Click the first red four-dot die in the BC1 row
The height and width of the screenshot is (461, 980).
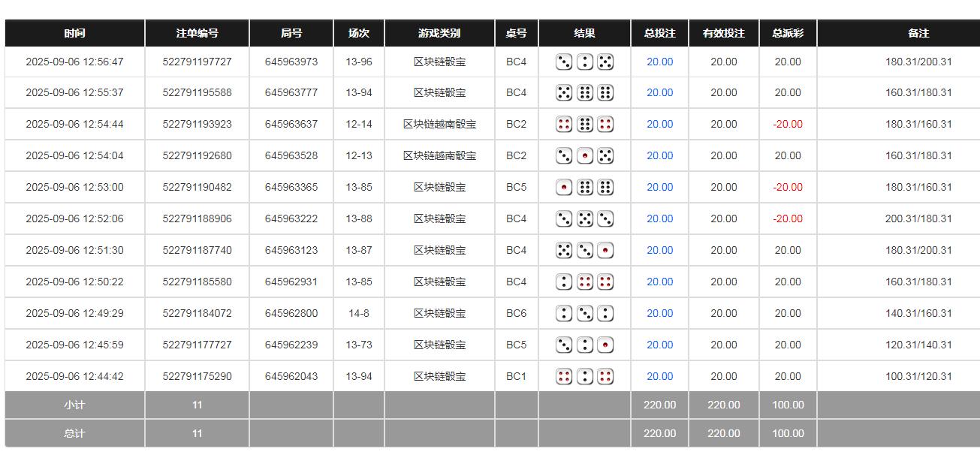coord(564,376)
